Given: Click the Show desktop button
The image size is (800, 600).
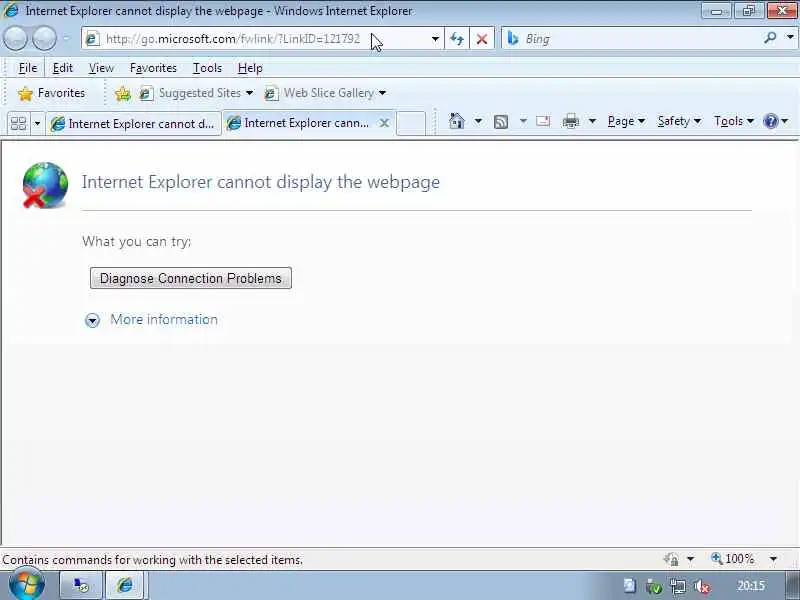Looking at the screenshot, I should click(792, 586).
